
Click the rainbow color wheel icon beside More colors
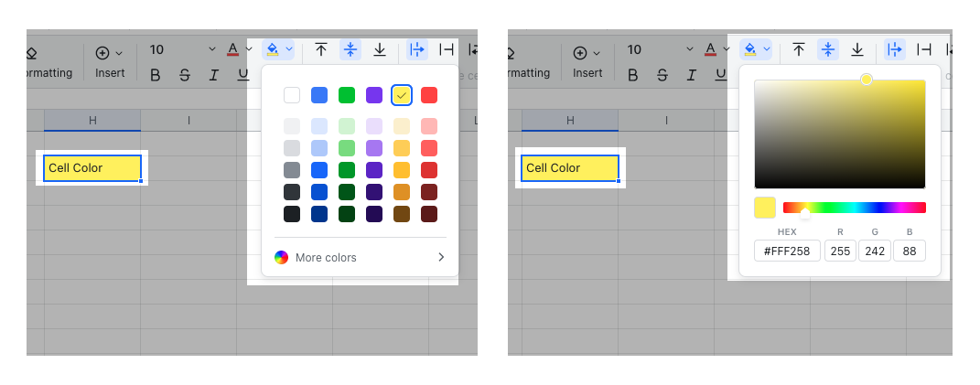(282, 258)
